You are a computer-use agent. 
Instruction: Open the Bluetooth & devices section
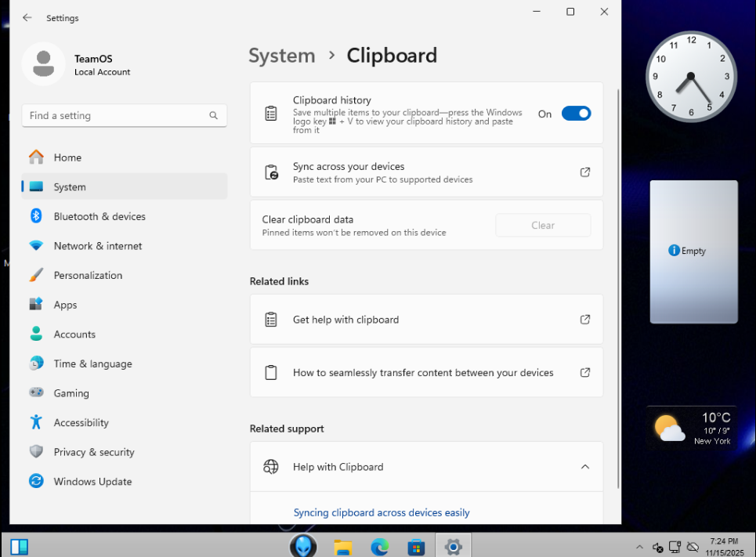99,216
